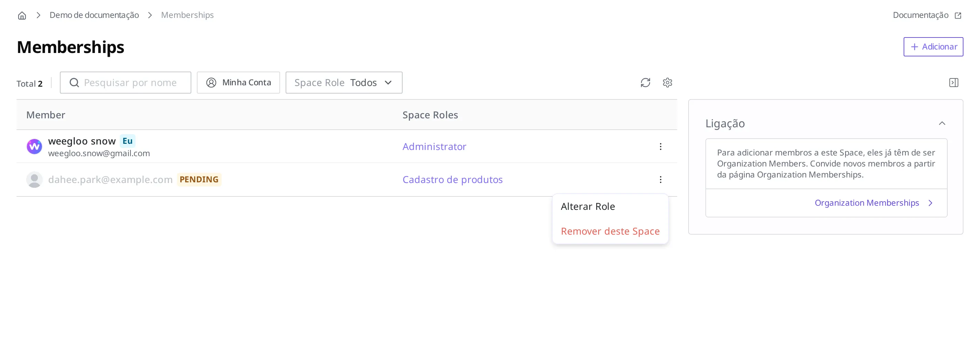Click the search magnifier icon

[x=74, y=83]
